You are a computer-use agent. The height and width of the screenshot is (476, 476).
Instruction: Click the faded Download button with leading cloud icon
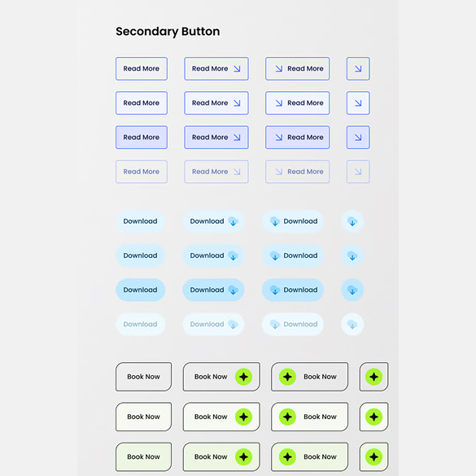(293, 324)
